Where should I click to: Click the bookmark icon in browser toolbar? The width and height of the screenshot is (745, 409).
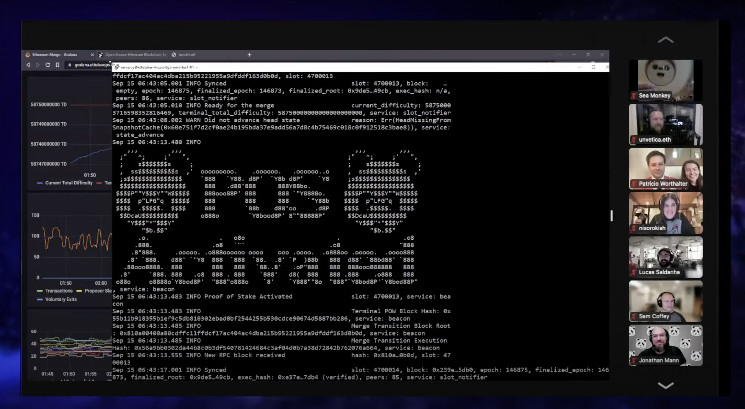tap(57, 65)
